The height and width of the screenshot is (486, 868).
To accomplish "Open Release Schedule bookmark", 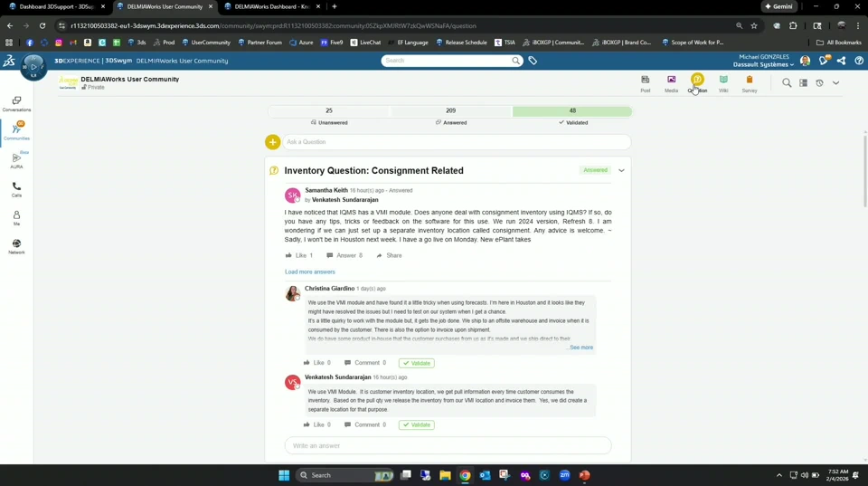I will click(x=461, y=43).
